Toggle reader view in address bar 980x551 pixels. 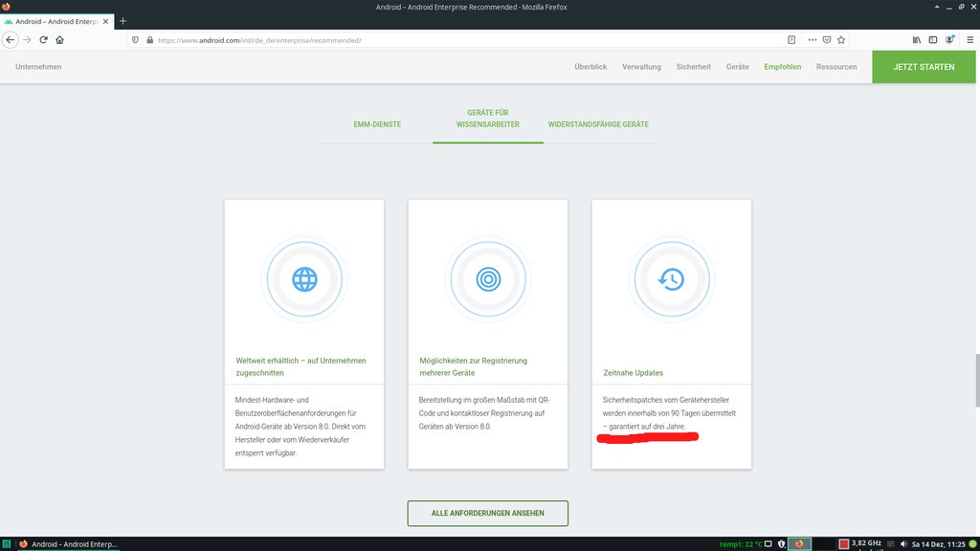pos(791,40)
